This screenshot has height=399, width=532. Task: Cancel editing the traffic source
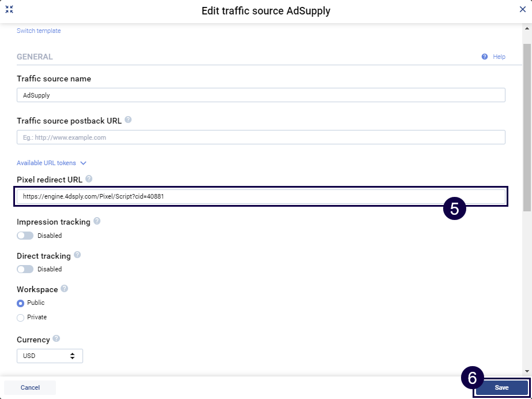point(29,387)
